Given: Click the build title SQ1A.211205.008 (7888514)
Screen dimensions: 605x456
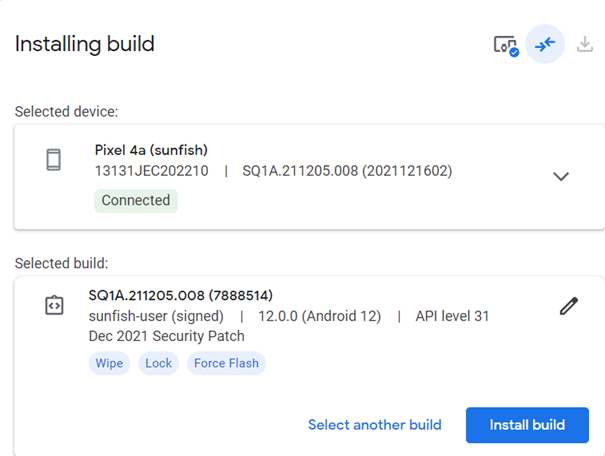Looking at the screenshot, I should coord(181,296).
